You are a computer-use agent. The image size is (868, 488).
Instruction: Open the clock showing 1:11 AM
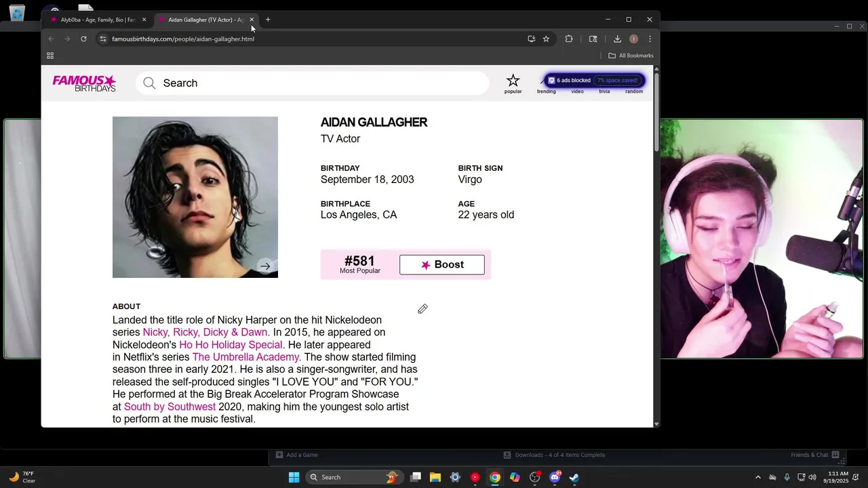838,477
